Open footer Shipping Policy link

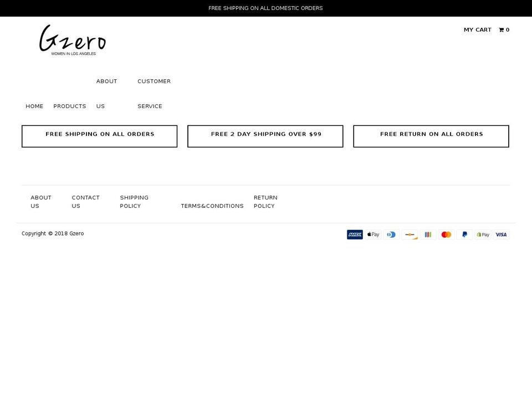(x=134, y=202)
